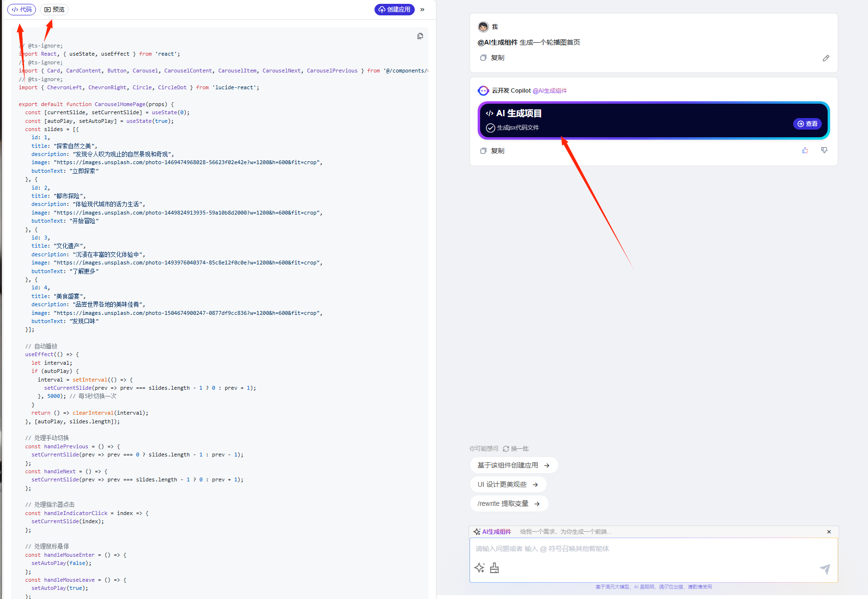Open the @AI生成组件 mention in the Copilot header
This screenshot has height=599, width=868.
pos(550,91)
